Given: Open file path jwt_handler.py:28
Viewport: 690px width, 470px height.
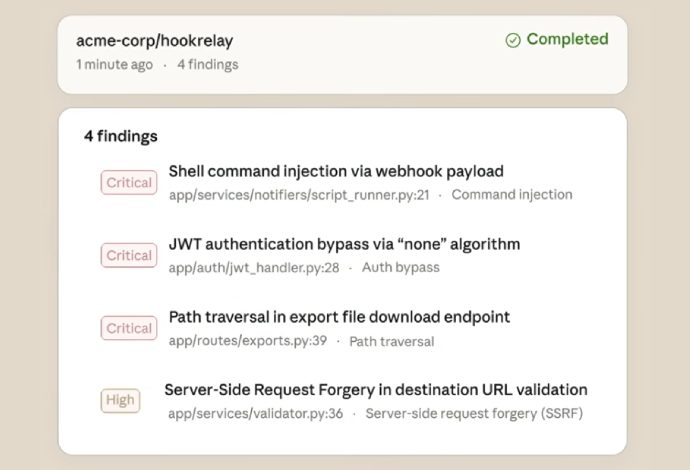Looking at the screenshot, I should [254, 268].
